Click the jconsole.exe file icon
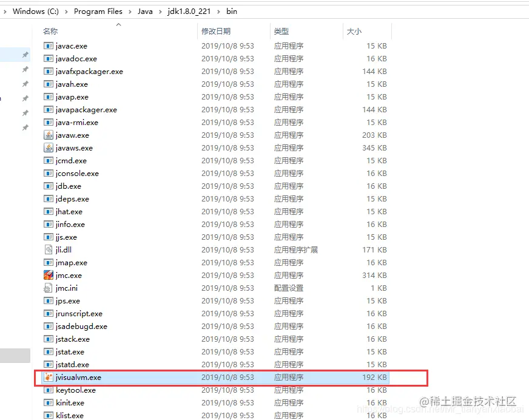This screenshot has width=529, height=420. coord(49,173)
